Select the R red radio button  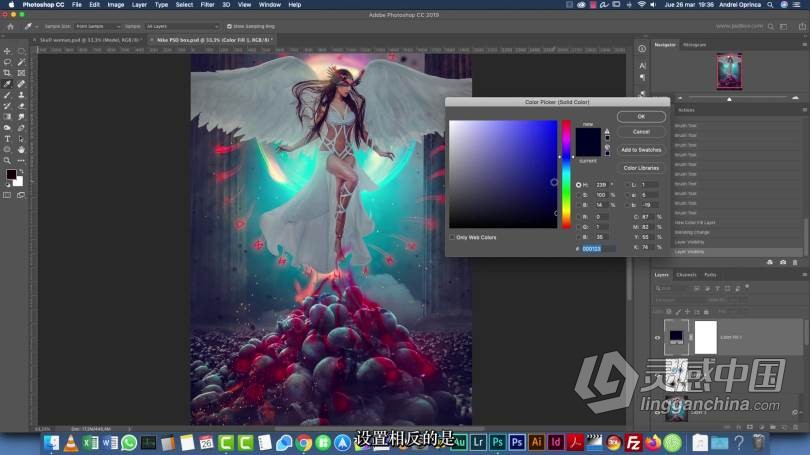(579, 217)
